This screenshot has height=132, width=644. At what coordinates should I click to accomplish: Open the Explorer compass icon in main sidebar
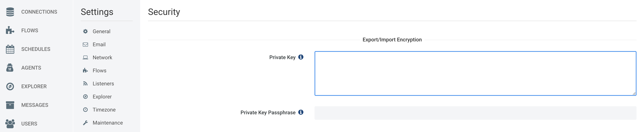click(x=10, y=86)
